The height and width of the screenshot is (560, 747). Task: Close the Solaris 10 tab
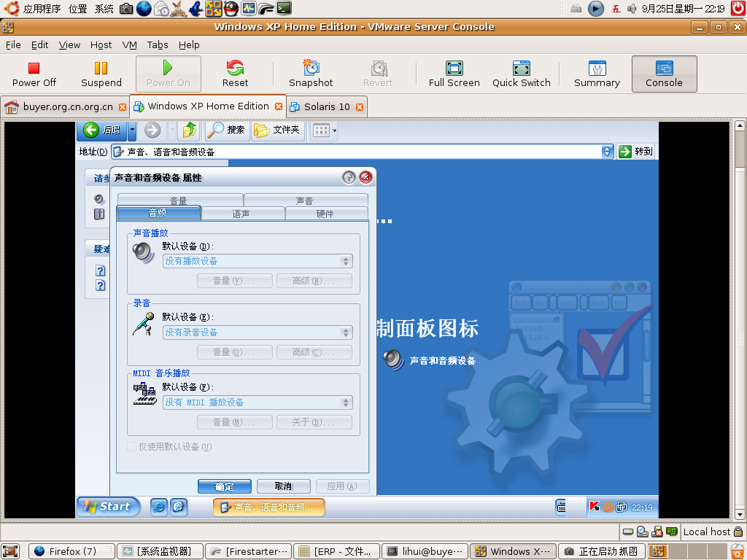pyautogui.click(x=360, y=107)
